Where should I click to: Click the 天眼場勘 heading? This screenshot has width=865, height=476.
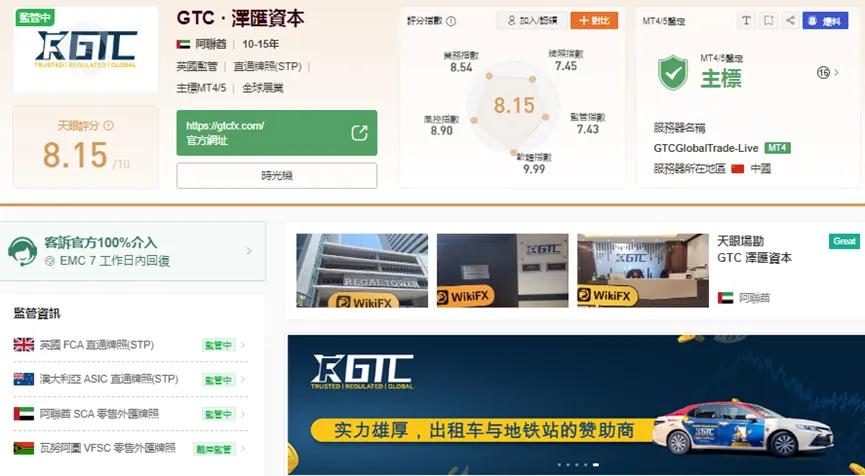pos(740,241)
